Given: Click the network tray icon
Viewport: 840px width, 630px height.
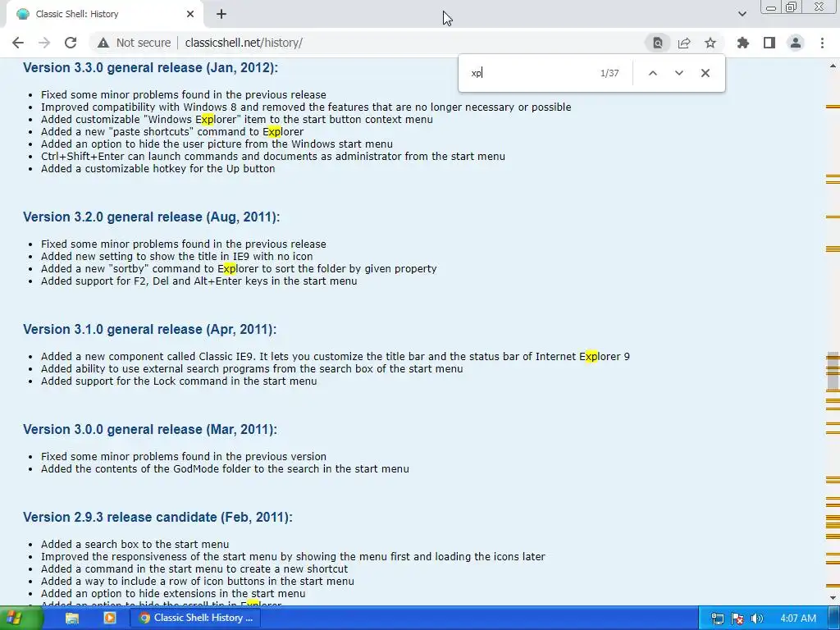Looking at the screenshot, I should click(717, 619).
